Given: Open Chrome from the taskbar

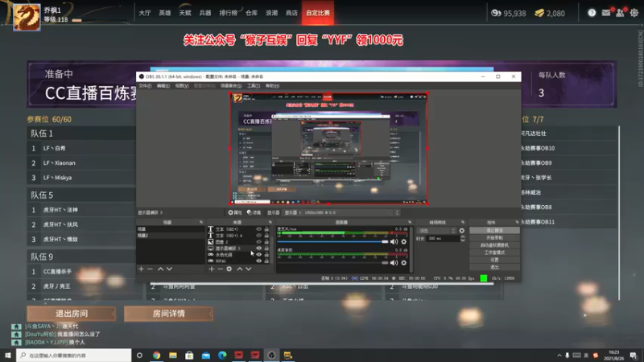Looking at the screenshot, I should tap(156, 355).
